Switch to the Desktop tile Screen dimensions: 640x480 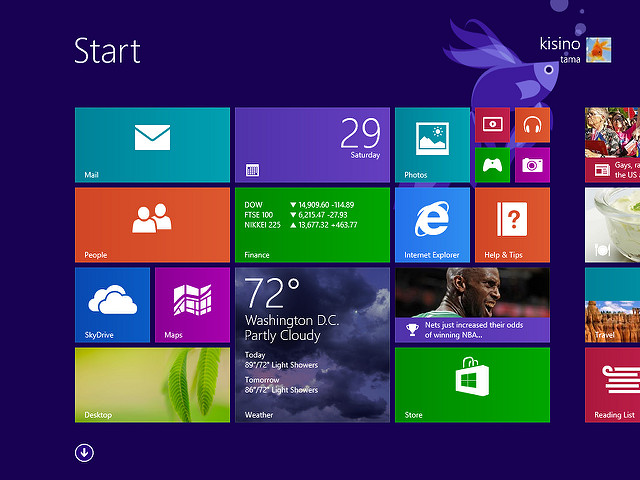[152, 385]
